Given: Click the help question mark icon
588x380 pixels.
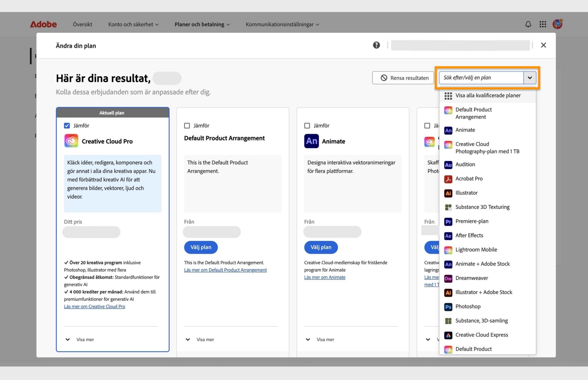Looking at the screenshot, I should click(x=376, y=45).
